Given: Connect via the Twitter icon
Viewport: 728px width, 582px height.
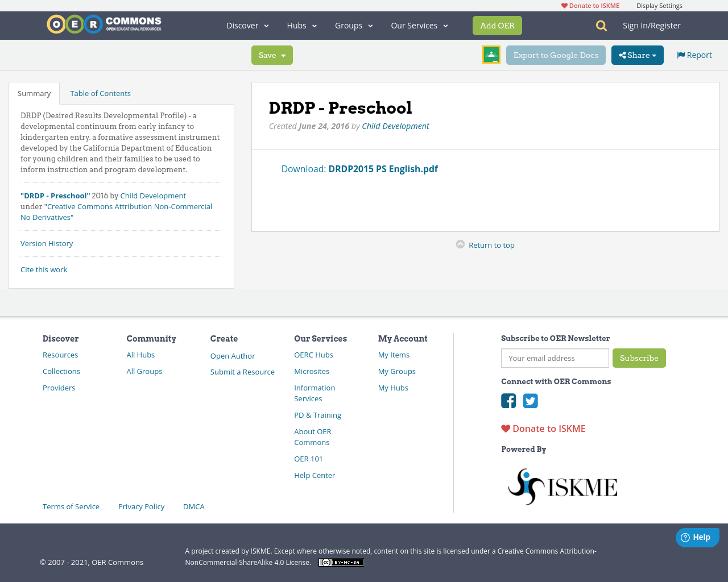Looking at the screenshot, I should pyautogui.click(x=530, y=401).
